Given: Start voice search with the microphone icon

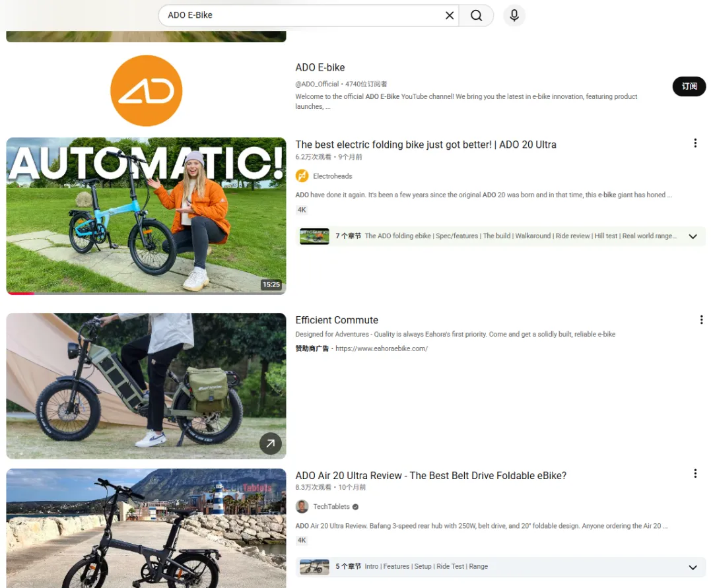Looking at the screenshot, I should click(514, 15).
